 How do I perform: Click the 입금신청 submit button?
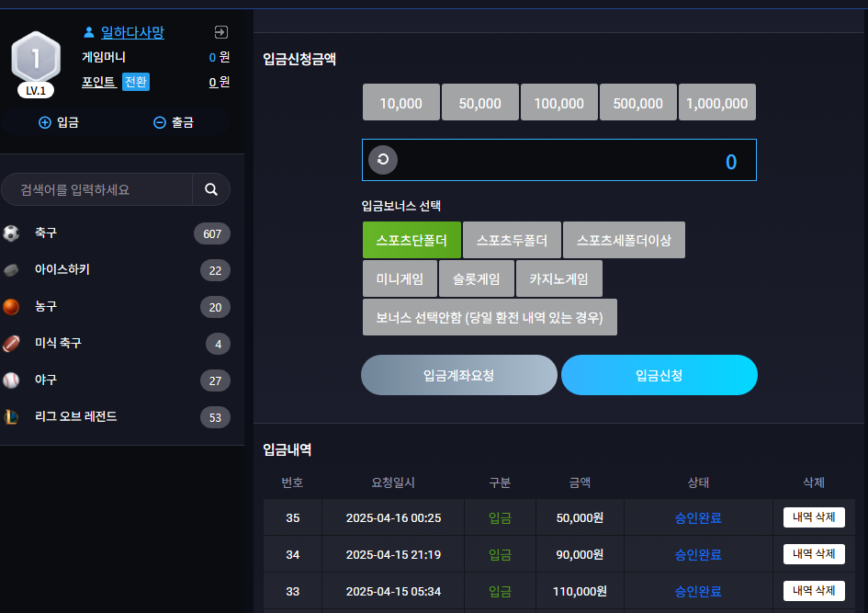click(659, 375)
